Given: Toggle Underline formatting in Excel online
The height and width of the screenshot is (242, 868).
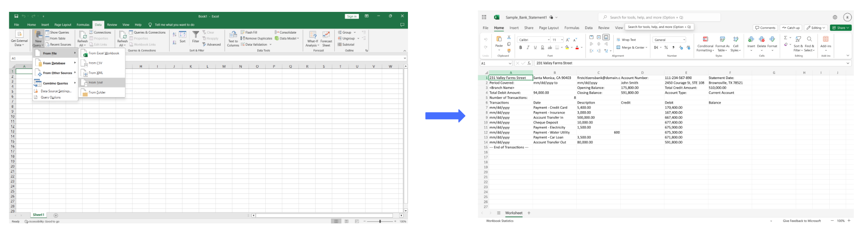Looking at the screenshot, I should 535,48.
